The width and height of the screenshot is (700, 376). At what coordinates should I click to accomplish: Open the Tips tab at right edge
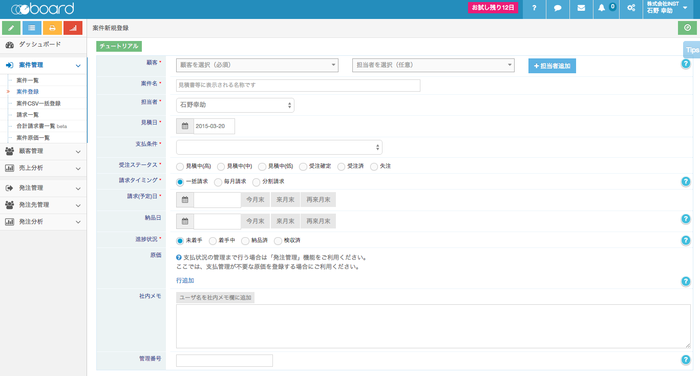coord(692,50)
